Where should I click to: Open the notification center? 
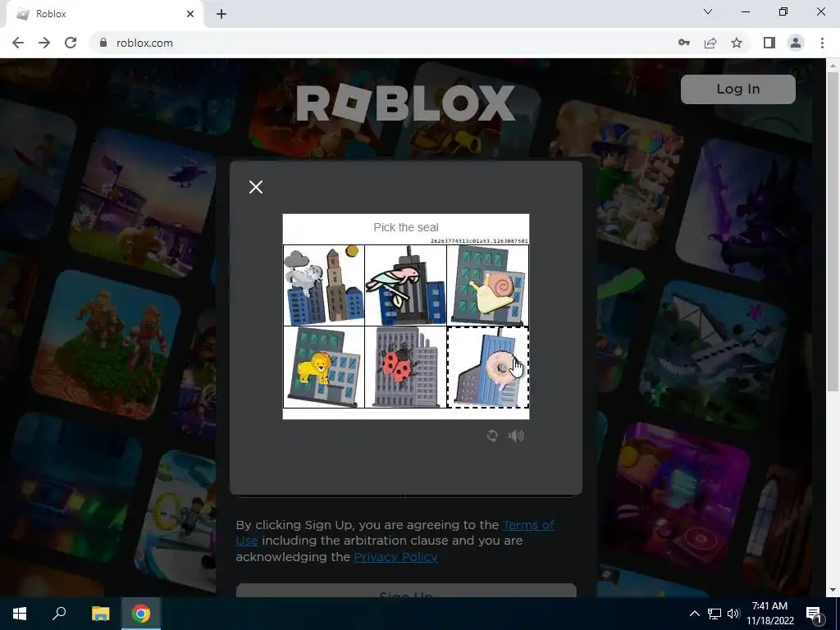(814, 614)
